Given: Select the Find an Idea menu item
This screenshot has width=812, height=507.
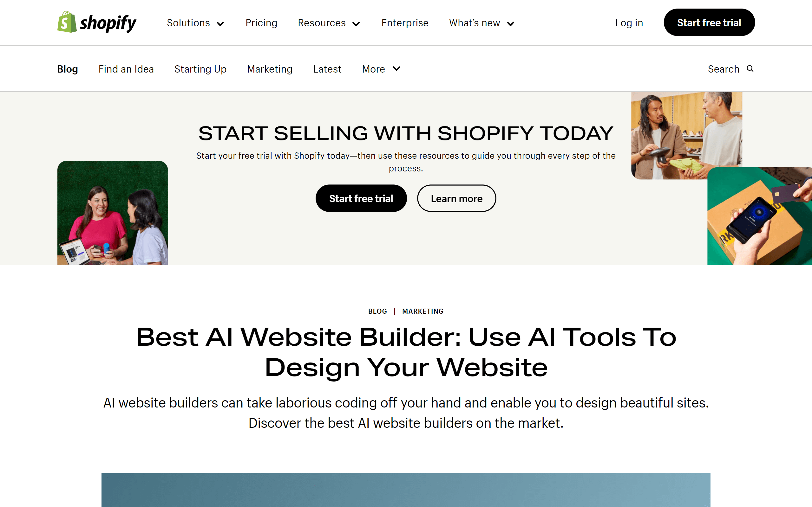Looking at the screenshot, I should pos(126,68).
